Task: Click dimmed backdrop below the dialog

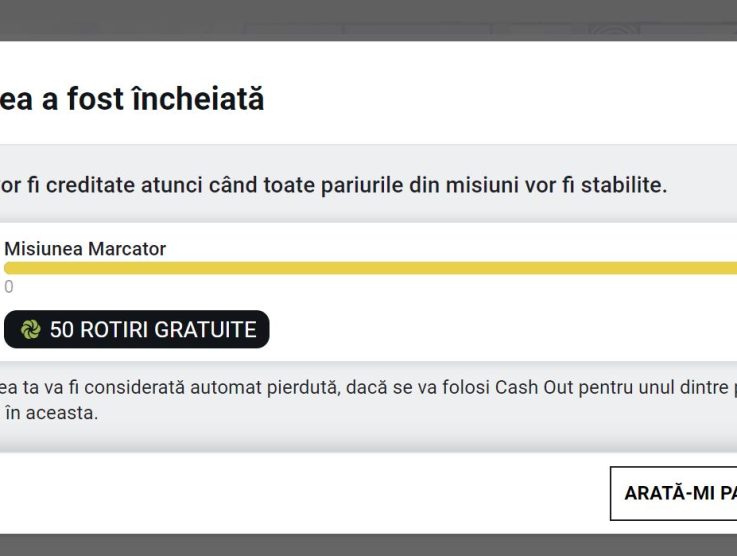Action: tap(368, 545)
